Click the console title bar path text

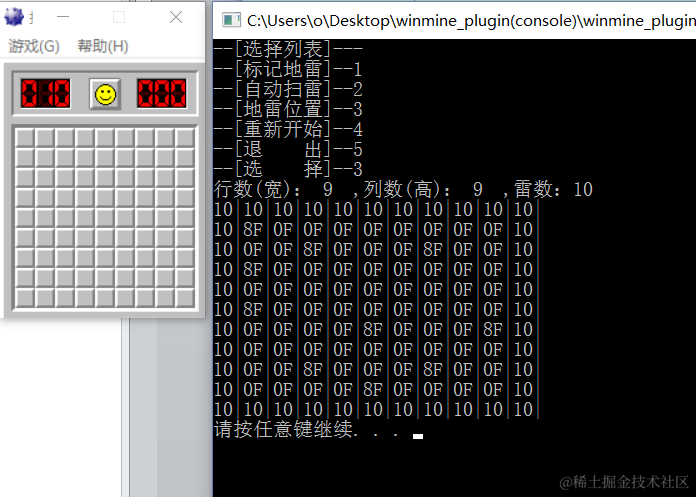click(x=471, y=20)
